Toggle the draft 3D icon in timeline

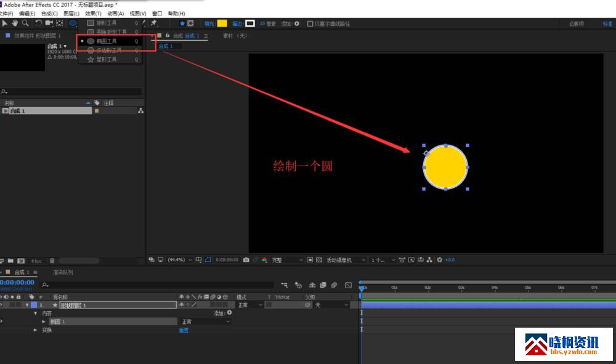(298, 285)
